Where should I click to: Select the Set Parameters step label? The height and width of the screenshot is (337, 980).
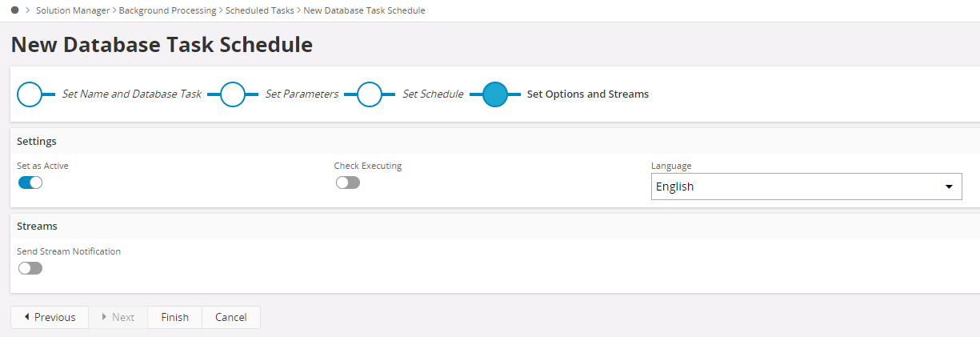click(302, 94)
